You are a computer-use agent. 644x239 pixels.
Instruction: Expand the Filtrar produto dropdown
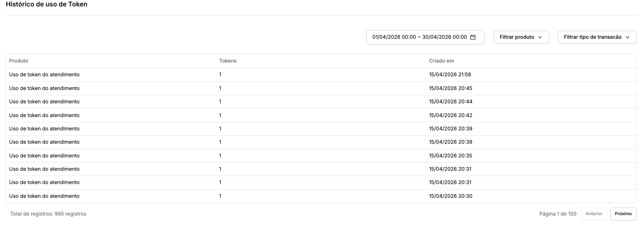[521, 37]
